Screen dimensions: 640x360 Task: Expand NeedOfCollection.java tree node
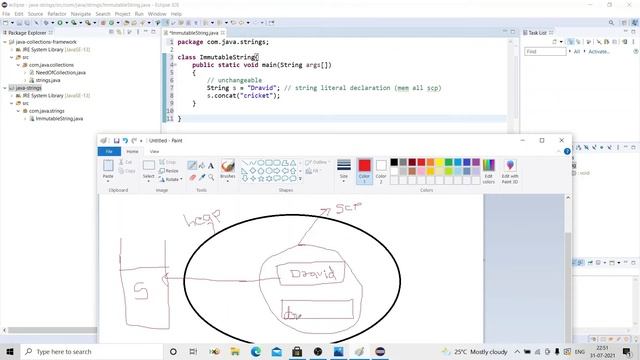[x=25, y=73]
